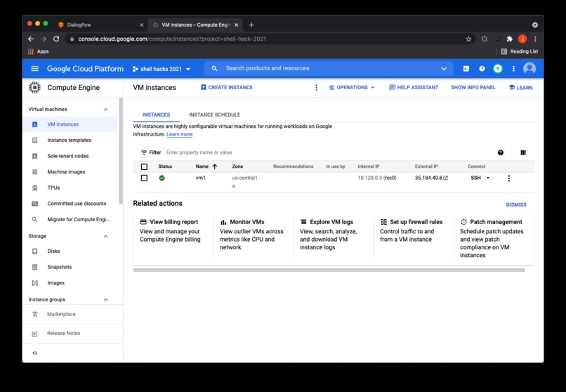566x392 pixels.
Task: Open Apps shortcut in bookmarks bar
Action: (38, 51)
